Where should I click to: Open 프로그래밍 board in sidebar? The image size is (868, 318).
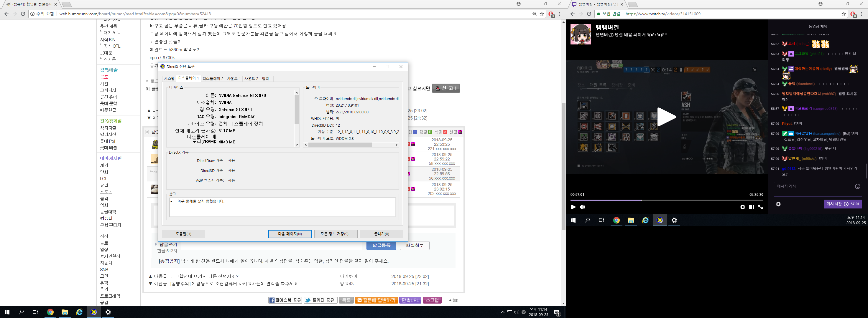110,296
